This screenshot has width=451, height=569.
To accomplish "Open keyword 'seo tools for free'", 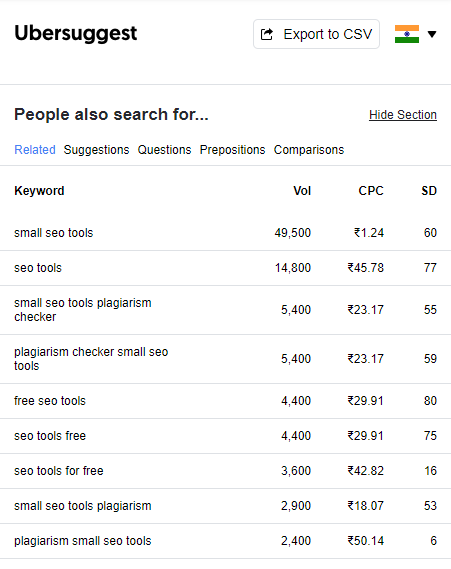I will point(59,471).
